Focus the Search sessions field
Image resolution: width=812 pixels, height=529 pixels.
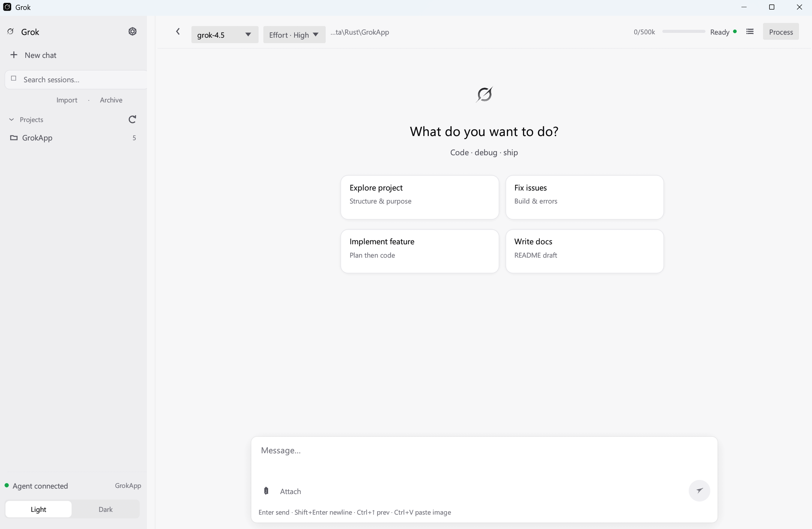[x=76, y=79]
